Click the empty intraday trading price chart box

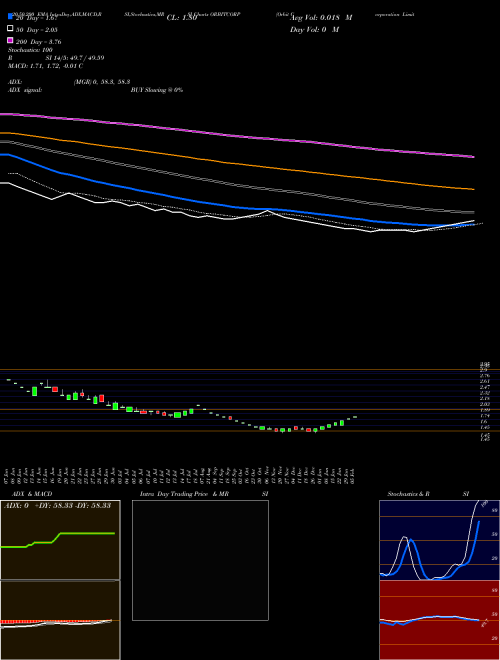coord(200,560)
